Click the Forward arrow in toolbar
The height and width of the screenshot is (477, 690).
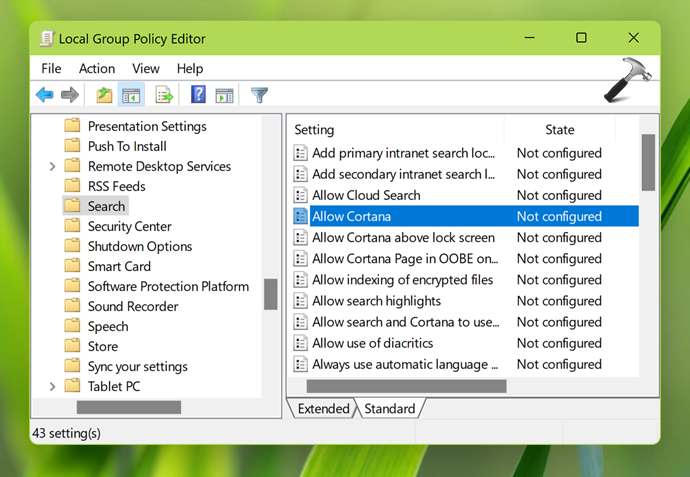[x=70, y=95]
